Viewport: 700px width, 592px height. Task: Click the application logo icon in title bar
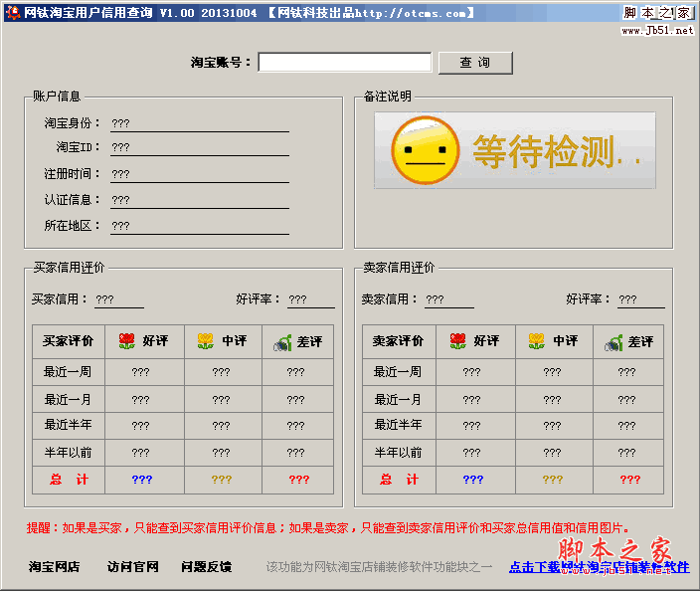point(13,13)
